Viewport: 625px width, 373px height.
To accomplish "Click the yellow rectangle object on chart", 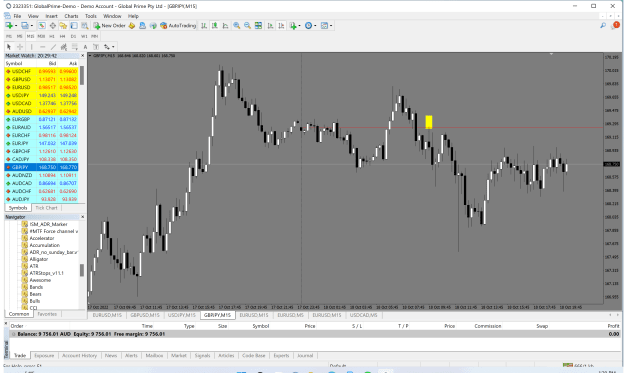I will pyautogui.click(x=428, y=122).
